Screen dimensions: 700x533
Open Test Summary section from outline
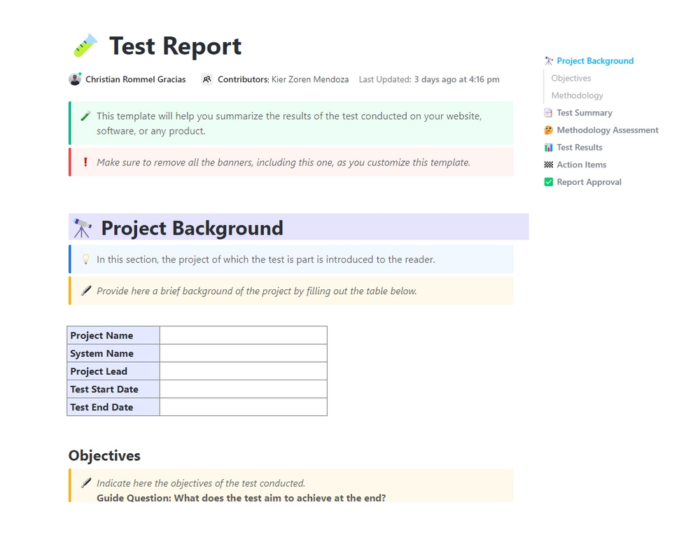[584, 113]
